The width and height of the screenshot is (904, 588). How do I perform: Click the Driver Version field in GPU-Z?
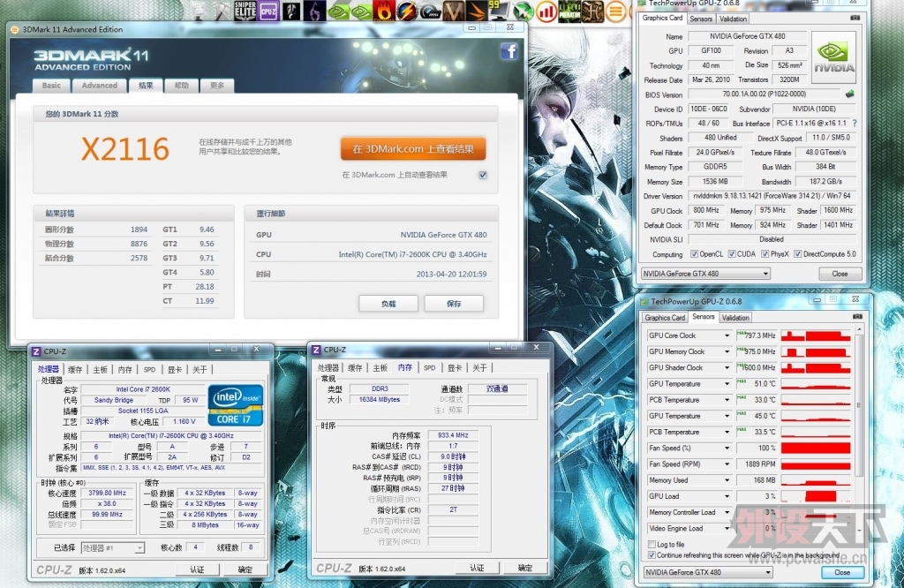pos(772,196)
